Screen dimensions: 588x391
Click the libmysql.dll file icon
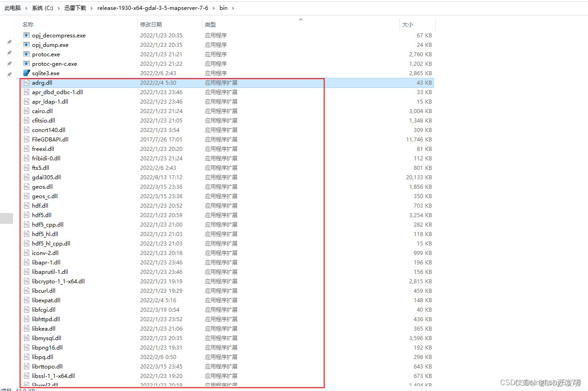click(27, 338)
